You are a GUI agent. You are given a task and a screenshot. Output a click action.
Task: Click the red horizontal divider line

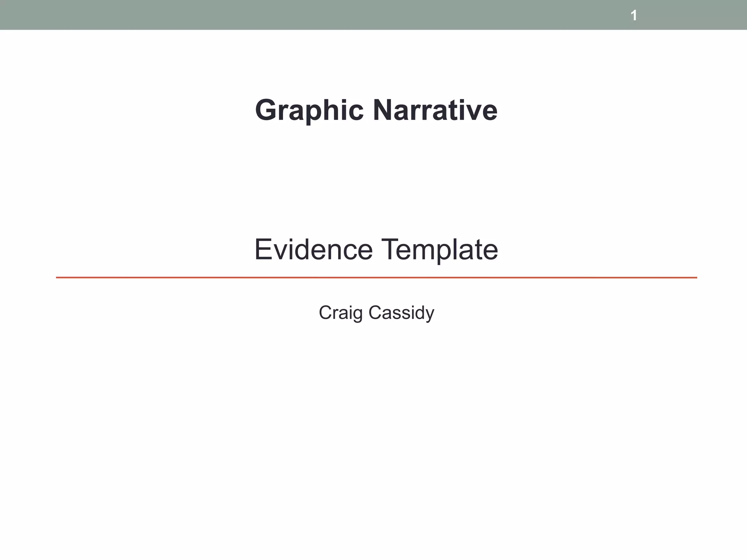(x=376, y=278)
